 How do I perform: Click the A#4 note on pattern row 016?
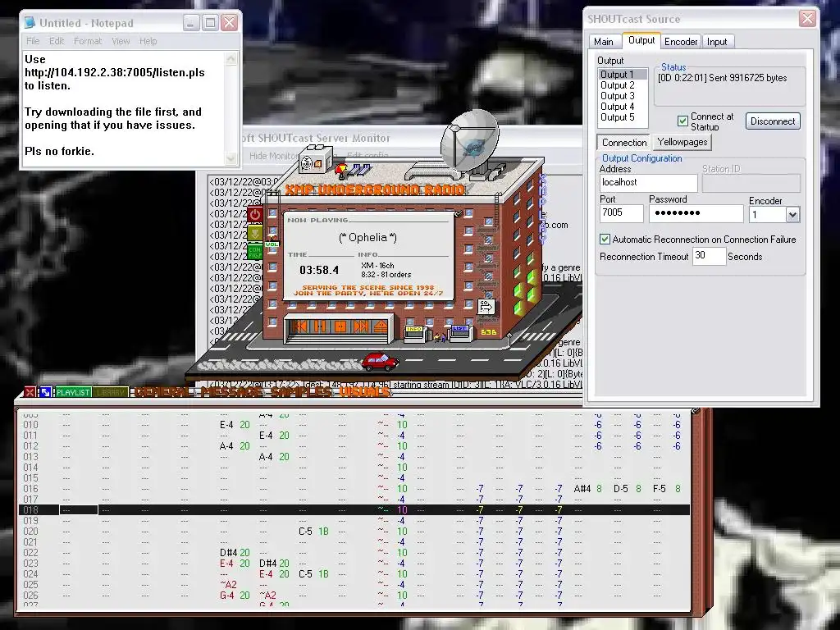coord(582,489)
